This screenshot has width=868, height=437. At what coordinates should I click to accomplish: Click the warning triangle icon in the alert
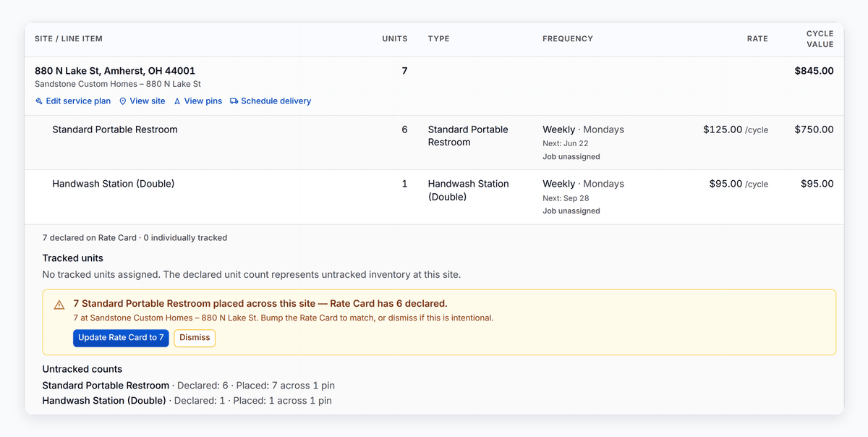pyautogui.click(x=59, y=305)
